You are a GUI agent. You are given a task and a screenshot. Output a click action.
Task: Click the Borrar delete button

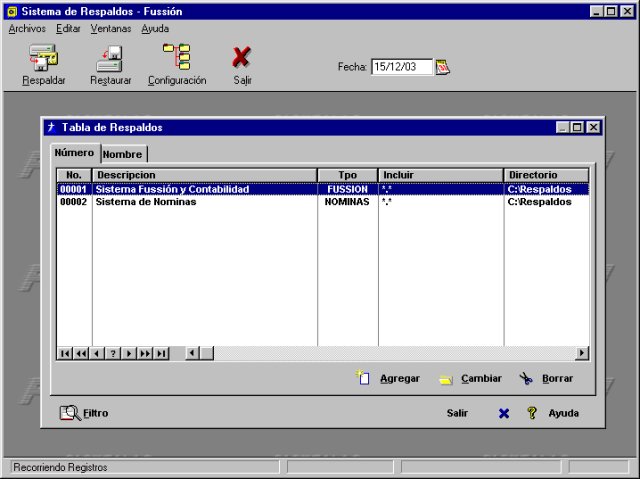click(546, 379)
